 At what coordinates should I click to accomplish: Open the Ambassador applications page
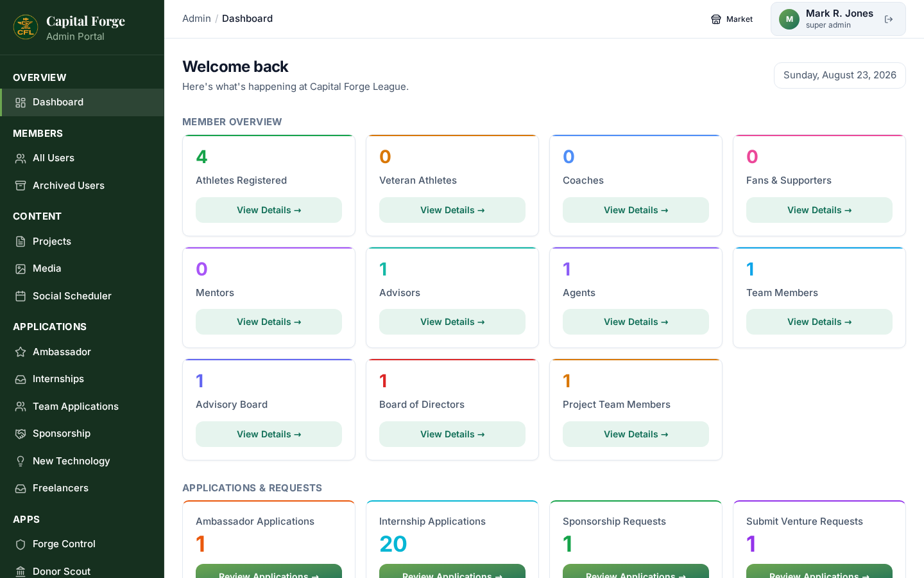(82, 352)
